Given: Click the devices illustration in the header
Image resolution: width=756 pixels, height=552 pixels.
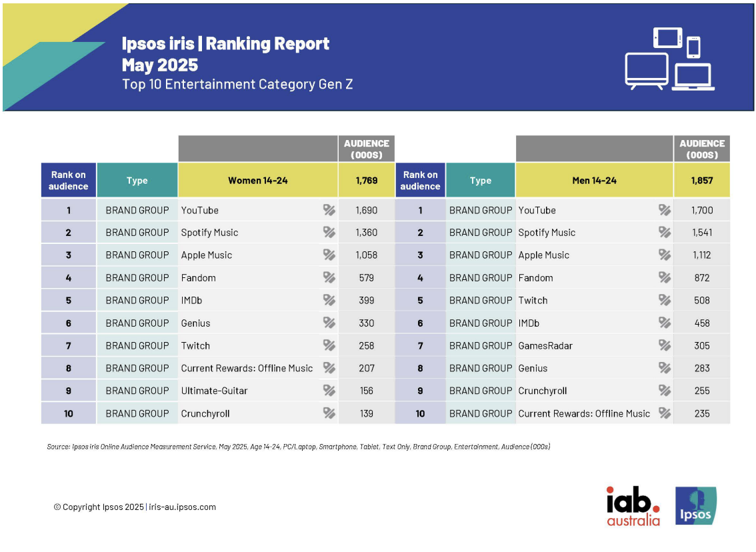Looking at the screenshot, I should [x=670, y=59].
